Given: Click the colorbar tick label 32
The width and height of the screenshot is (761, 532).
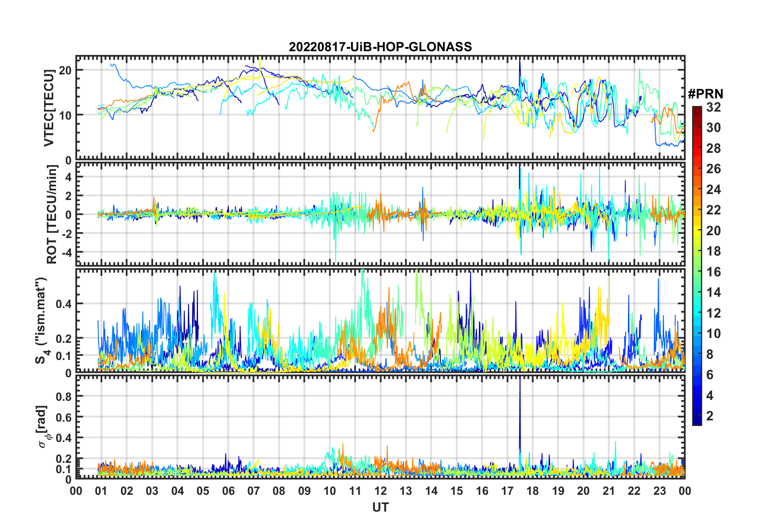Looking at the screenshot, I should pyautogui.click(x=713, y=107).
